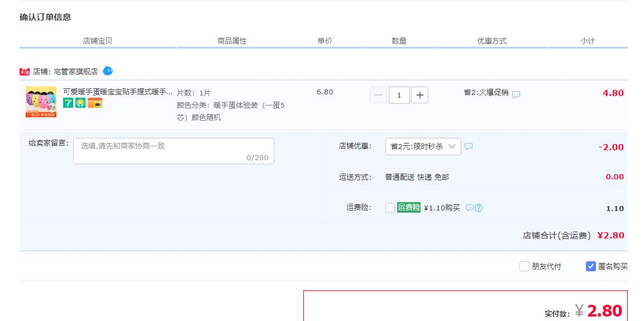Decrease quantity with the minus button

point(379,95)
